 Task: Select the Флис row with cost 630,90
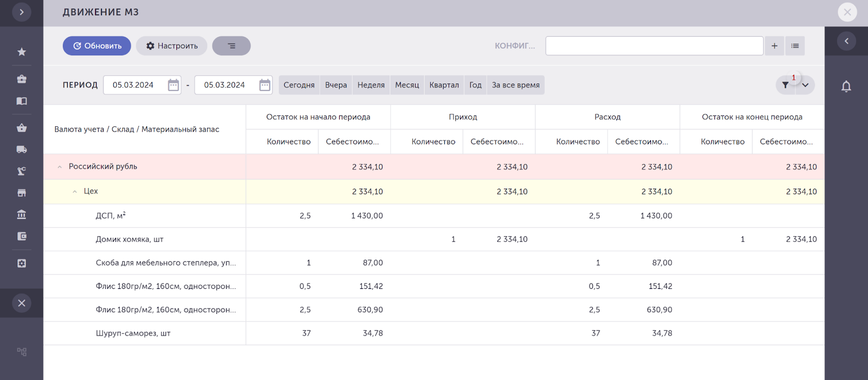click(434, 310)
